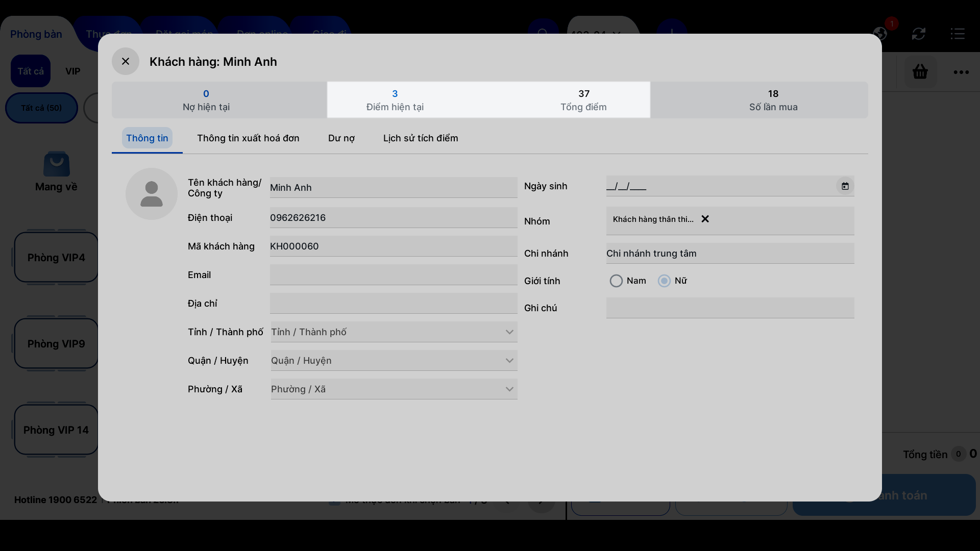
Task: Click the Mang về takeaway bag icon
Action: 57,164
